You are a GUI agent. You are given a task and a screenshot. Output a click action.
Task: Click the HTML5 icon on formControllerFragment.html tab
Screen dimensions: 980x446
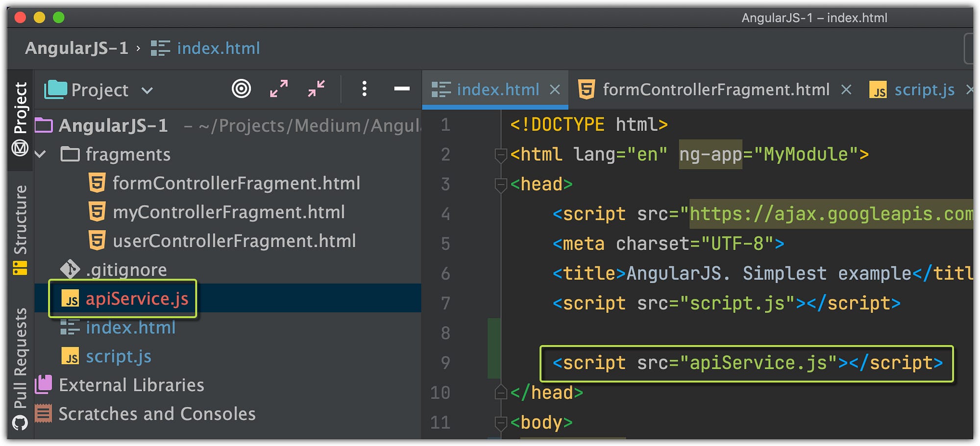pyautogui.click(x=587, y=90)
